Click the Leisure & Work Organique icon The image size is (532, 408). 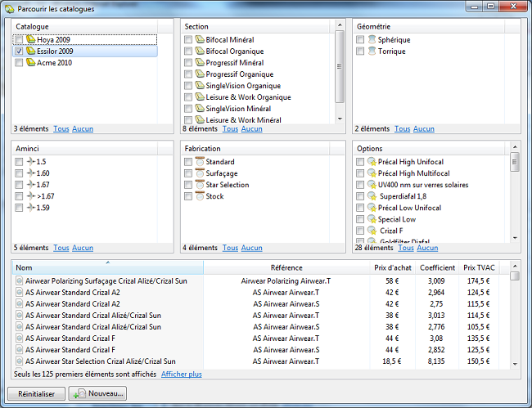[x=200, y=97]
